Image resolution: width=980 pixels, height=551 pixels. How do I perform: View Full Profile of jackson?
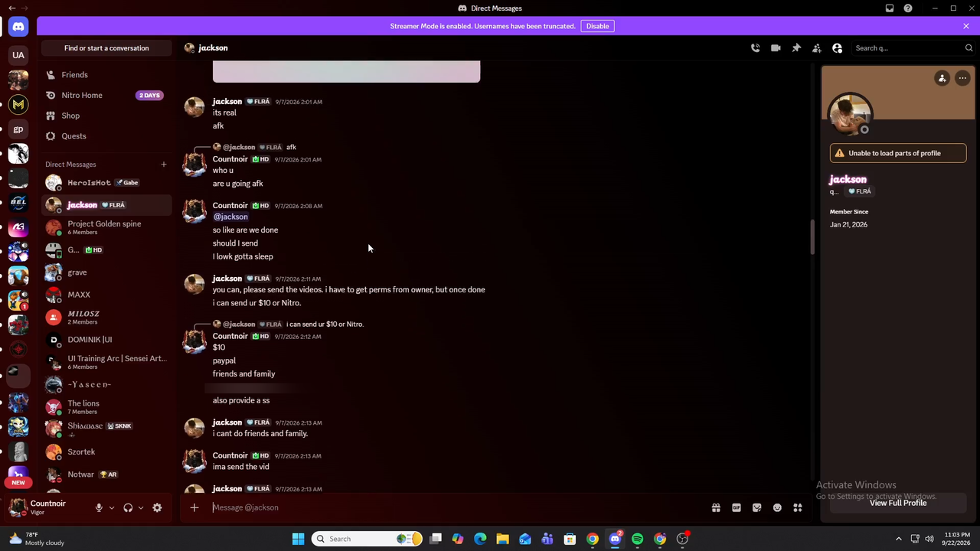click(x=898, y=503)
